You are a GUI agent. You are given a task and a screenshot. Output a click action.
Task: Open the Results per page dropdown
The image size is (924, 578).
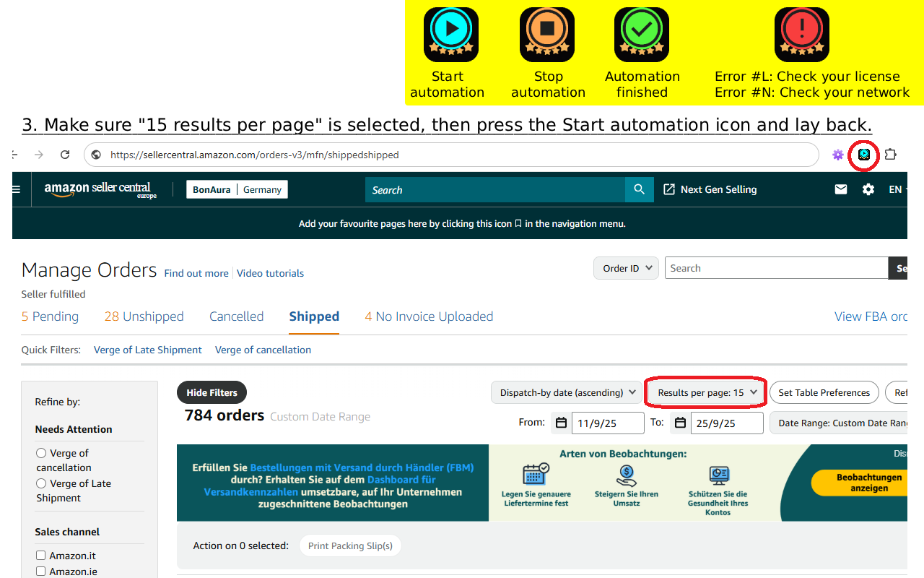(707, 392)
